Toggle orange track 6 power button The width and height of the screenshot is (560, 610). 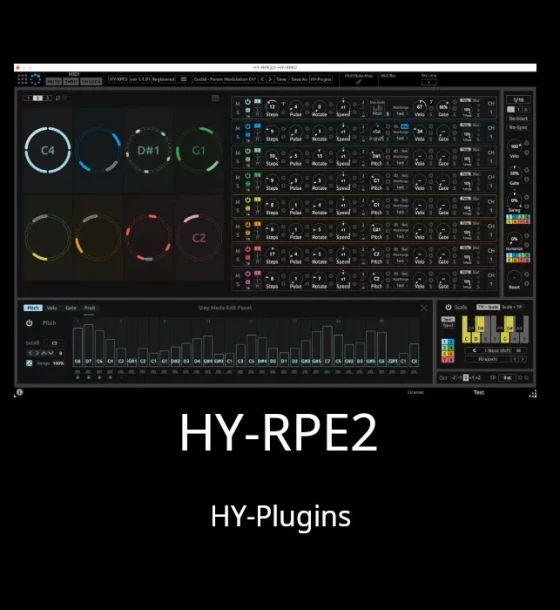pyautogui.click(x=248, y=224)
